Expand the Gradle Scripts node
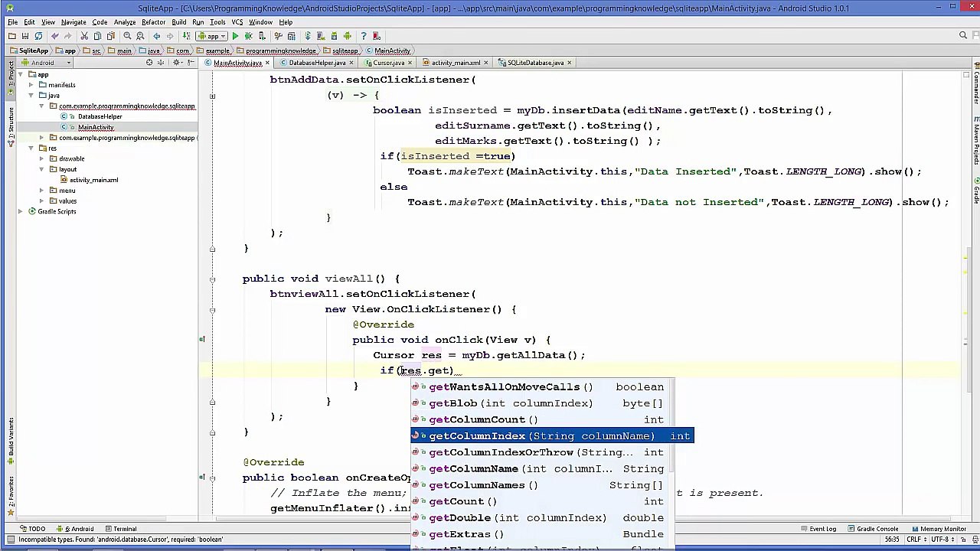 [21, 211]
